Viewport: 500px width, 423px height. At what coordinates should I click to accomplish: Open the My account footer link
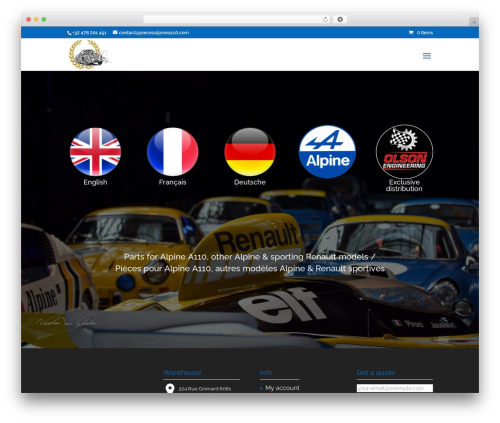[x=282, y=388]
